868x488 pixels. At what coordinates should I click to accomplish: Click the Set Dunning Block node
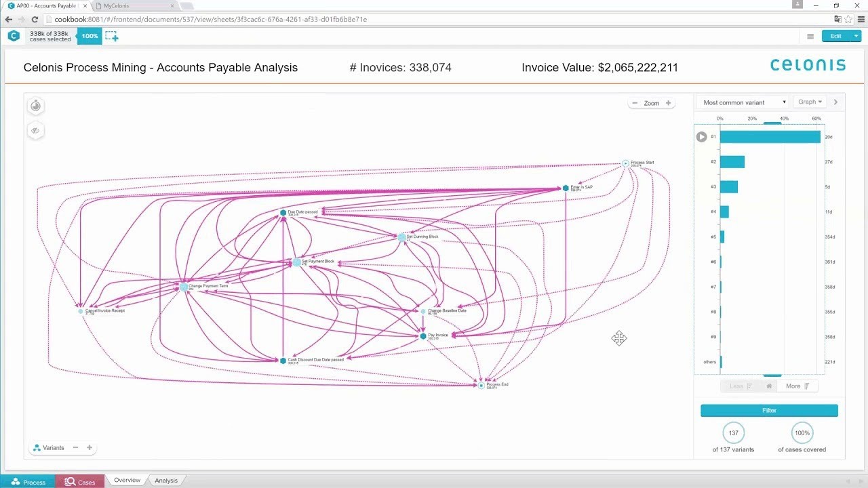pyautogui.click(x=402, y=237)
